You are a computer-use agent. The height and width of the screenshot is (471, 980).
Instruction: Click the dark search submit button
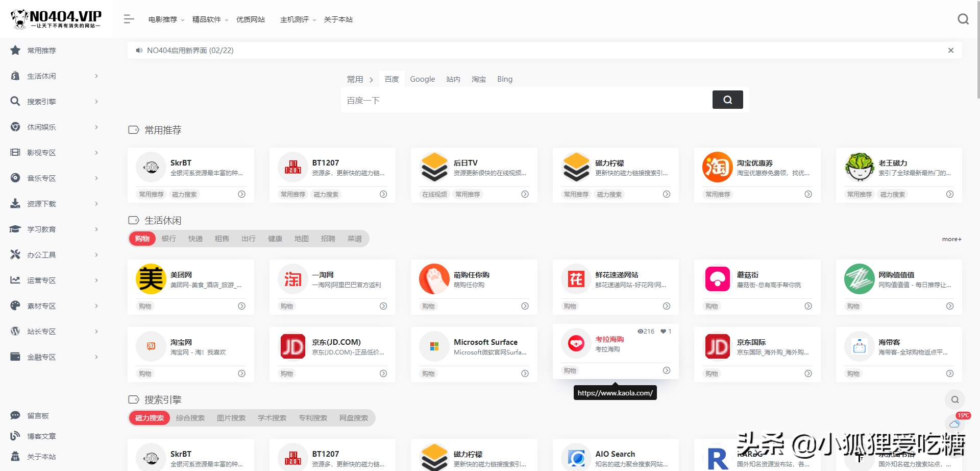[727, 100]
